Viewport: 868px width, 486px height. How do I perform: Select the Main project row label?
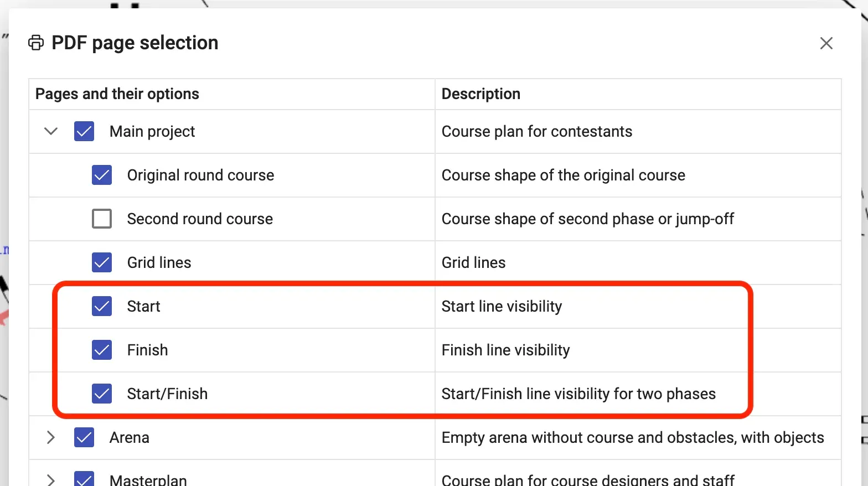[152, 132]
